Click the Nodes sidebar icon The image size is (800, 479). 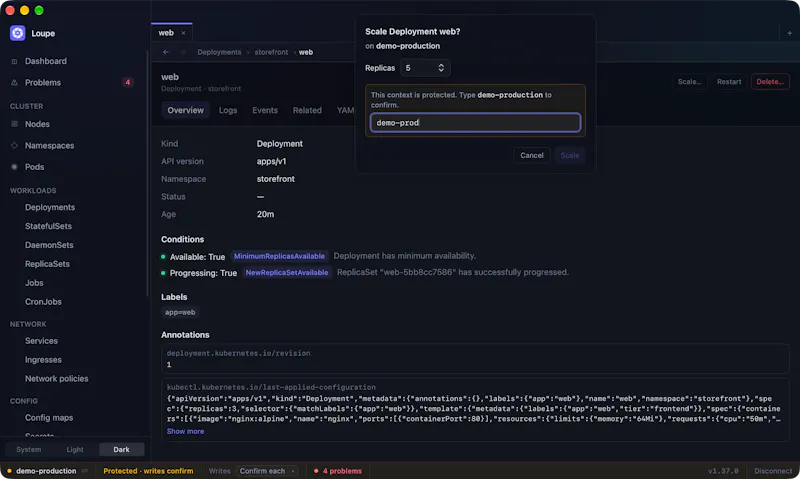14,124
